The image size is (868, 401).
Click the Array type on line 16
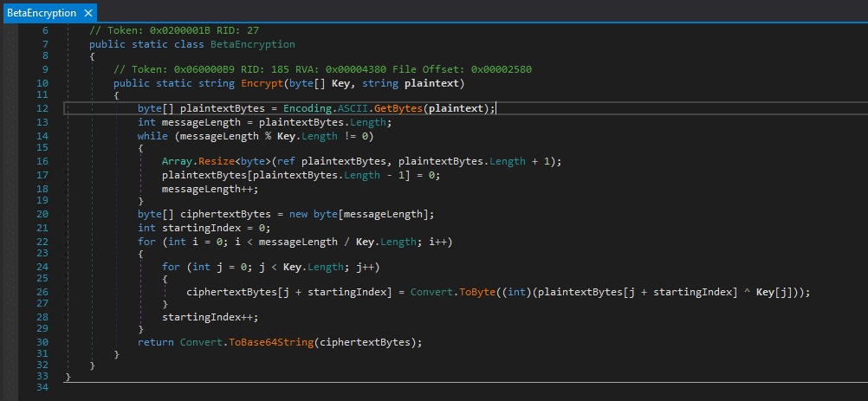(x=177, y=161)
